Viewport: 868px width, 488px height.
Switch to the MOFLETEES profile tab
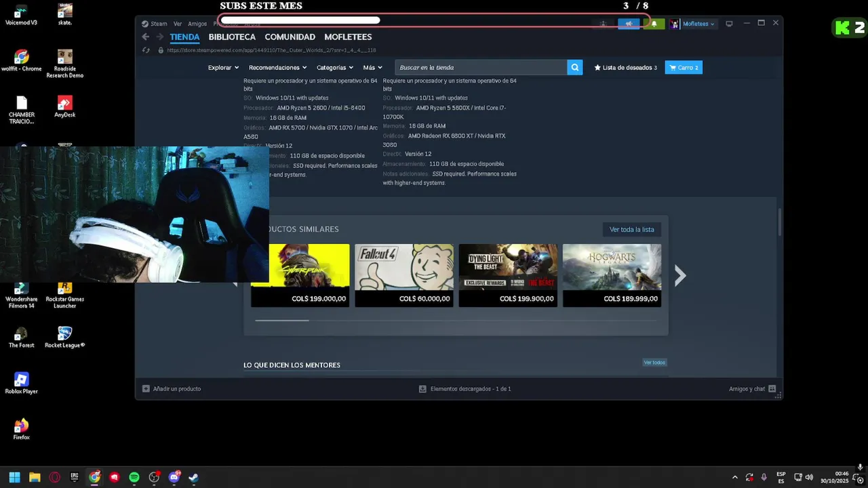(348, 37)
